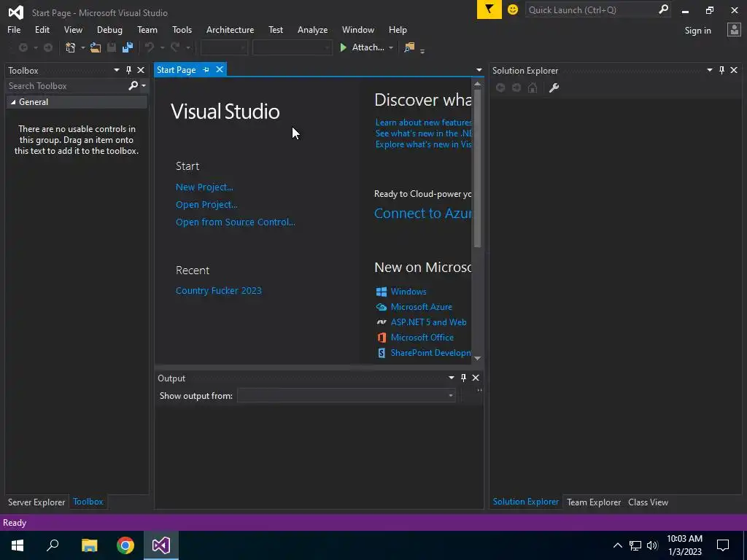Click the Solution Explorer Home icon
The height and width of the screenshot is (560, 747).
[x=533, y=87]
